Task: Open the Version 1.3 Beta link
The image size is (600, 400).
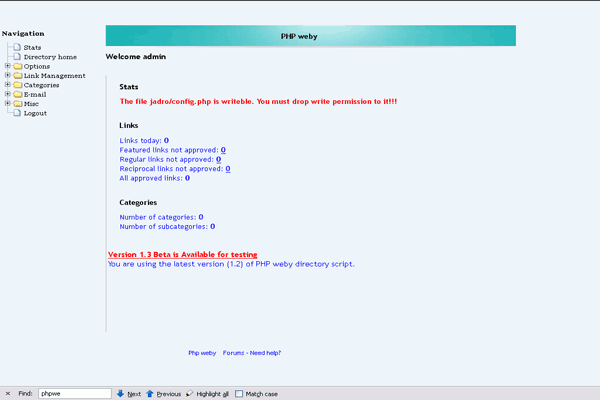Action: pos(174,255)
